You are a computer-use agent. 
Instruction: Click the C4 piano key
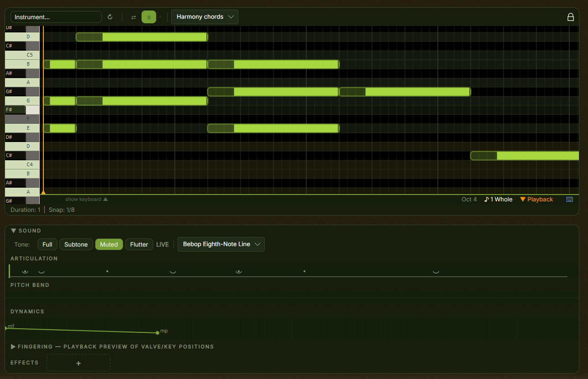22,164
